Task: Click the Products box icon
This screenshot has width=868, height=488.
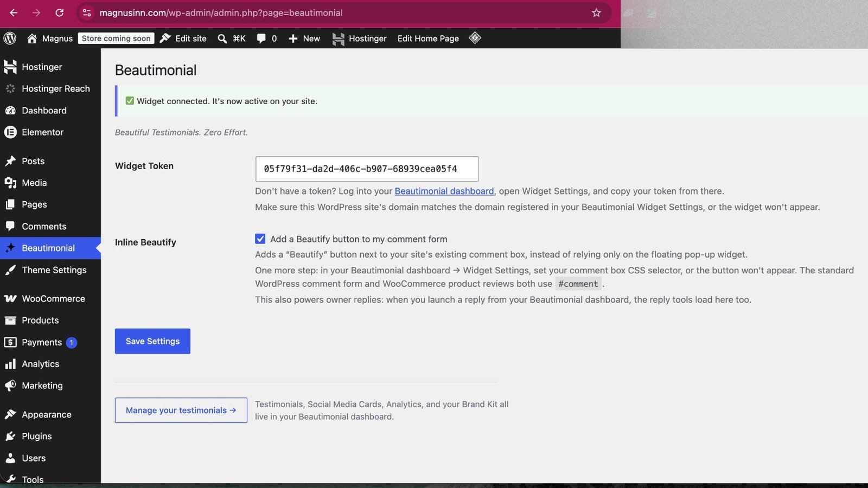Action: pos(10,320)
